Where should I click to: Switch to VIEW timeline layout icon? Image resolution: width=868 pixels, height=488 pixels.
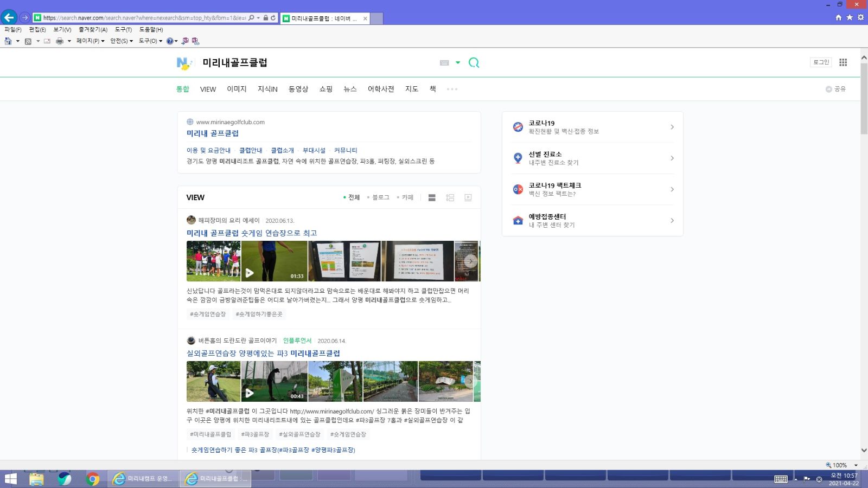[x=450, y=198]
